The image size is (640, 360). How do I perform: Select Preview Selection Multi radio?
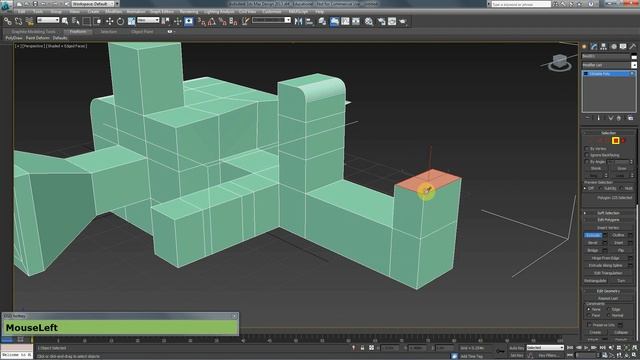621,188
